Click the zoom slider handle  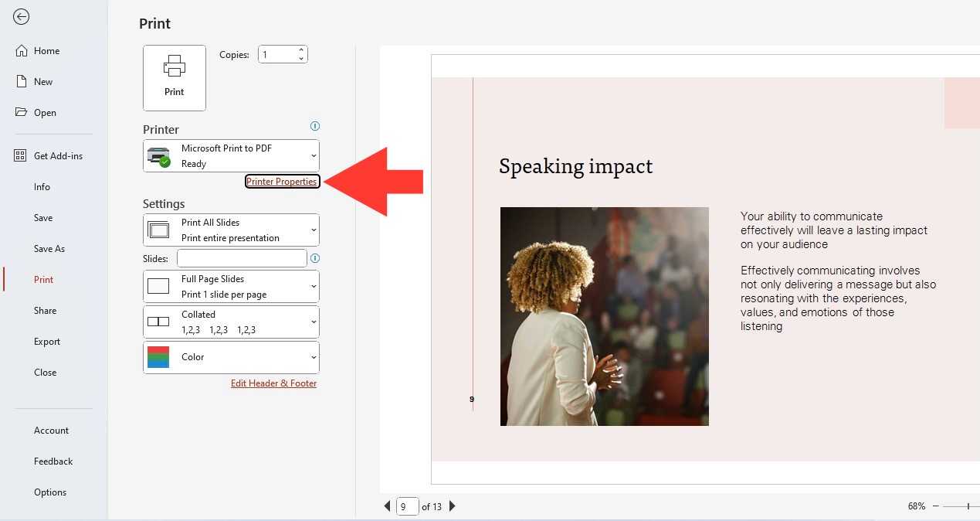pos(968,506)
